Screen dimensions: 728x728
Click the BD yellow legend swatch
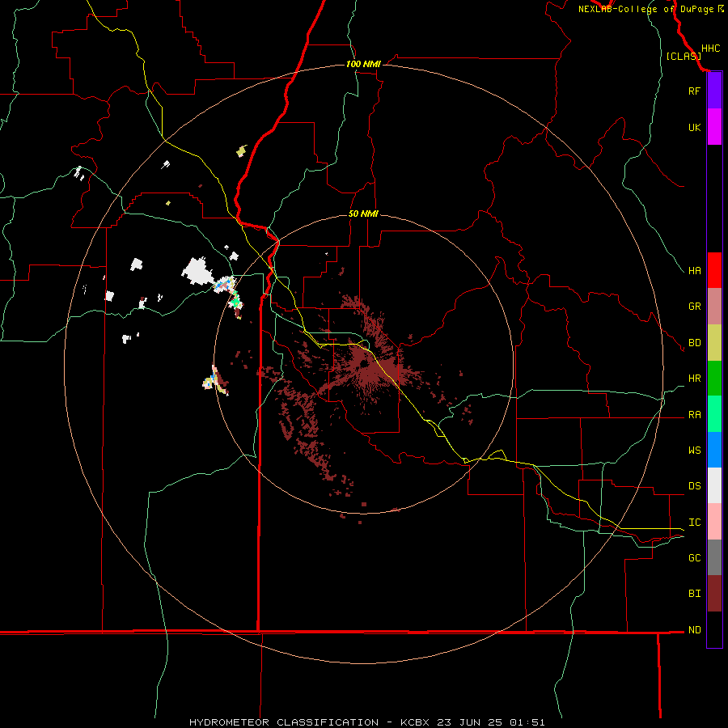(x=714, y=343)
